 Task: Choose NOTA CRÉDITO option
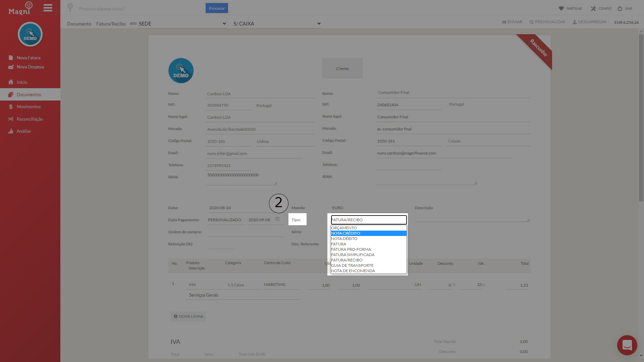tap(369, 233)
